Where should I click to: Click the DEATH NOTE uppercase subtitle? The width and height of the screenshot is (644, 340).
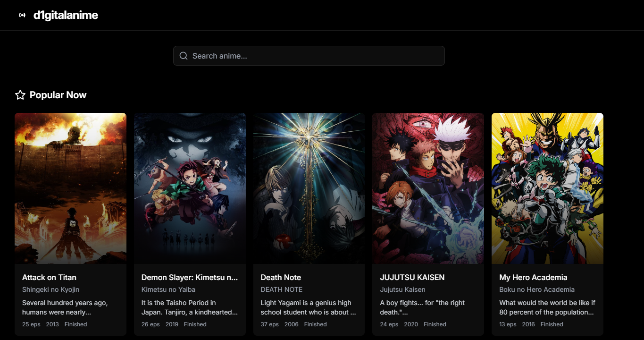tap(282, 289)
